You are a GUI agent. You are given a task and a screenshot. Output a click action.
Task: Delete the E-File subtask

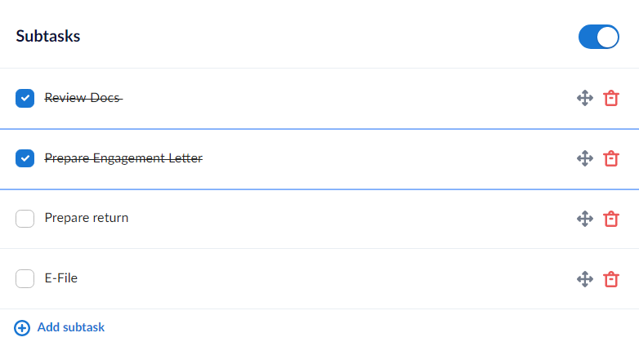pos(610,279)
